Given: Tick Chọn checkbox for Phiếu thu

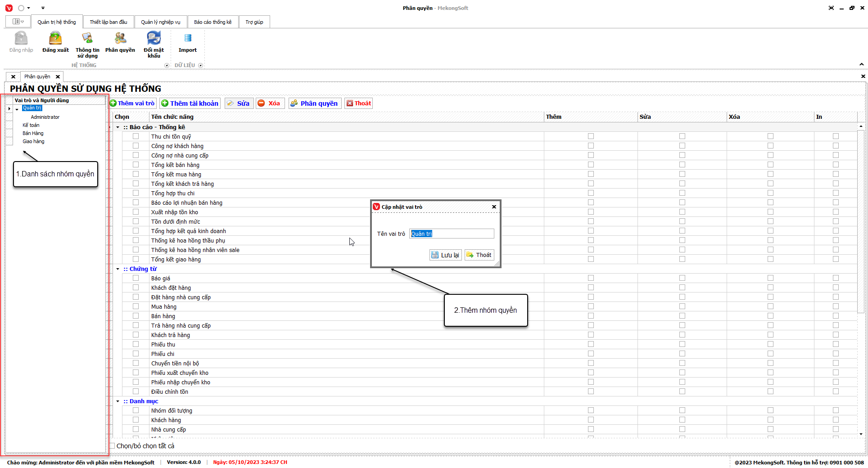Looking at the screenshot, I should (x=136, y=344).
